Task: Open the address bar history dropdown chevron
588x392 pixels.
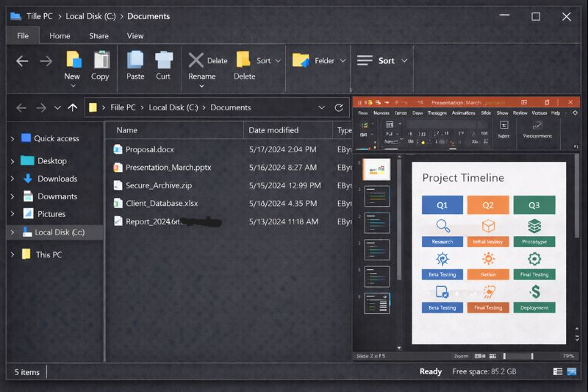Action: (x=322, y=107)
